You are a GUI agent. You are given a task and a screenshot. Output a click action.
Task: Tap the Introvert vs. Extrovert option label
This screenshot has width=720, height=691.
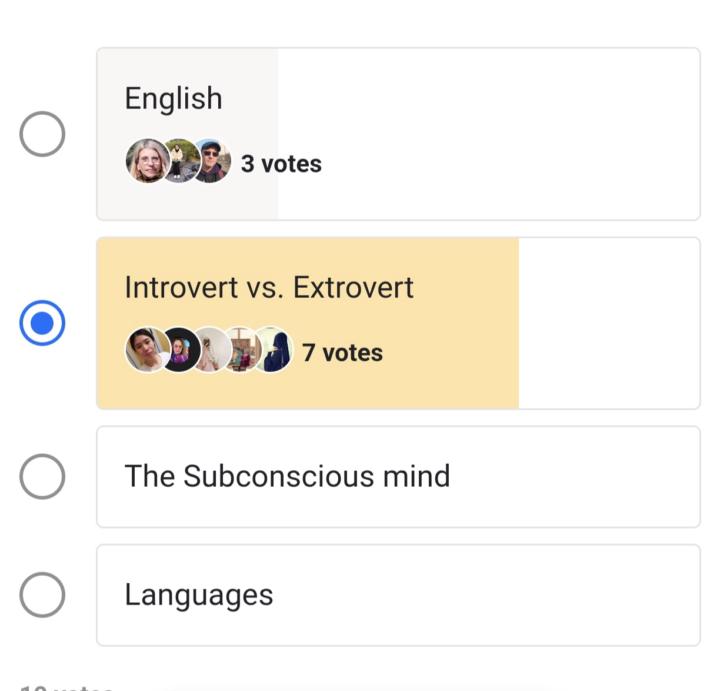(269, 288)
